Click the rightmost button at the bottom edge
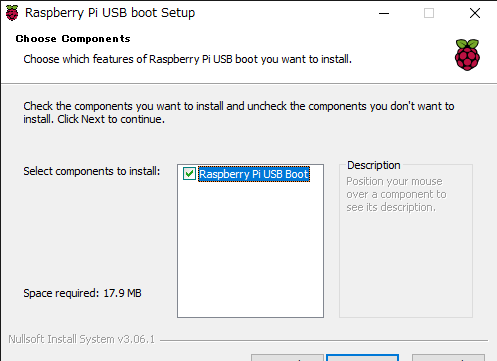The height and width of the screenshot is (361, 497). tap(448, 358)
